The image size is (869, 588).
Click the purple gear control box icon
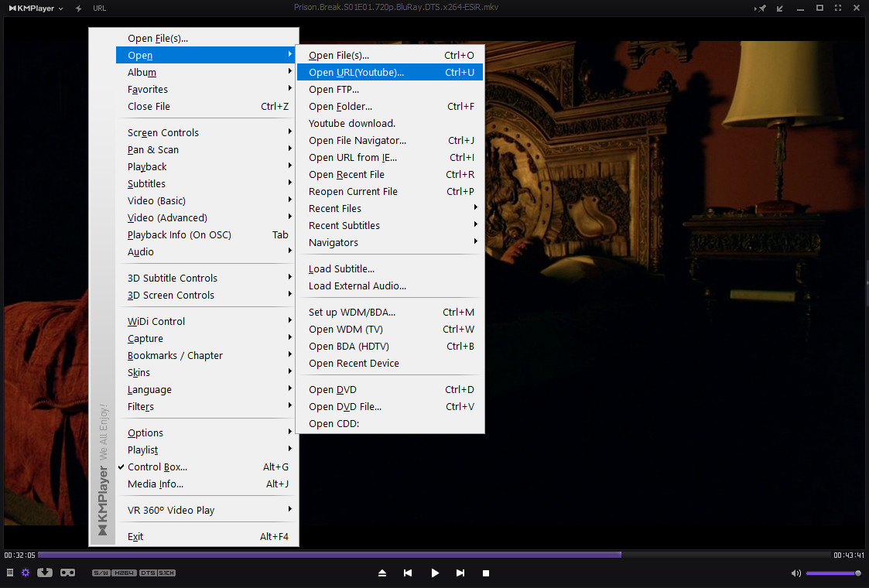tap(26, 573)
